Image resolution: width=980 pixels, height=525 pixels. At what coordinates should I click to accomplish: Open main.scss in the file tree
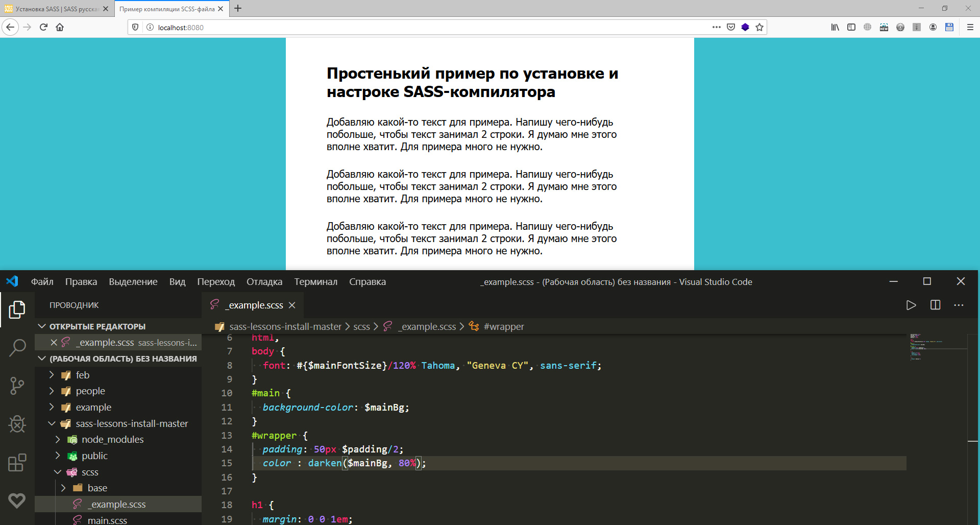click(x=107, y=520)
